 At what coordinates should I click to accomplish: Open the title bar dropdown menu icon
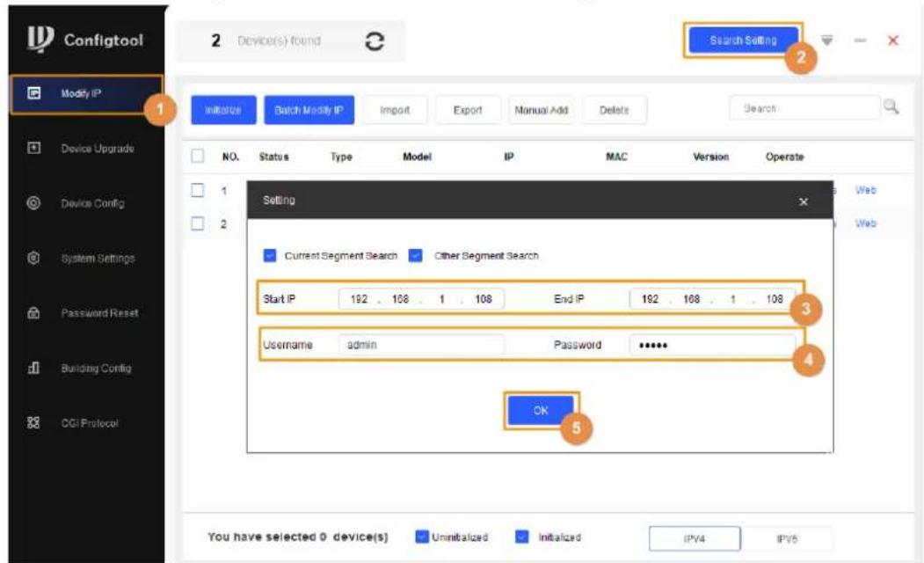[x=827, y=40]
